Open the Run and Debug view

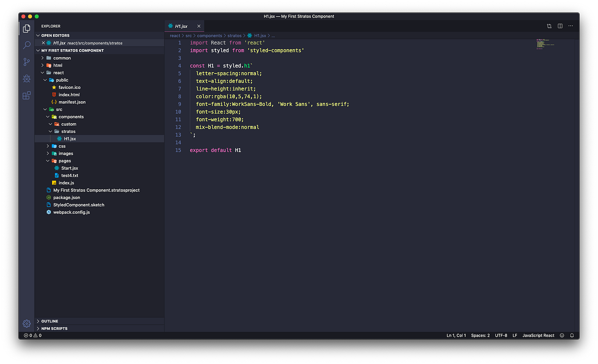point(26,79)
